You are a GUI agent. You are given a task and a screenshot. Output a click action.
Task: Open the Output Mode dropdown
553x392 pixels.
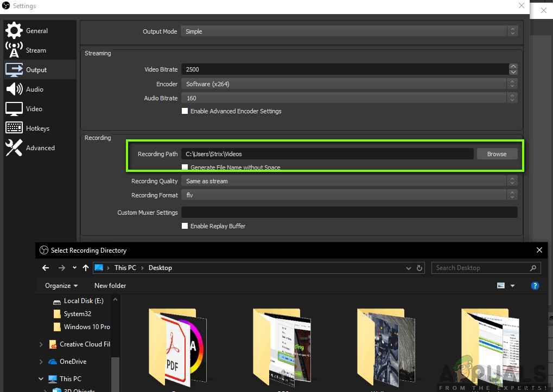click(x=349, y=31)
